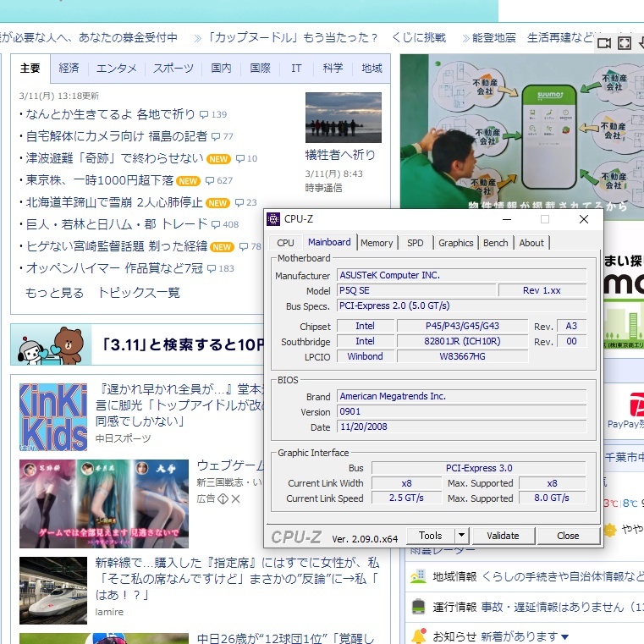644x644 pixels.
Task: Open comments icon showing 139
Action: click(x=204, y=114)
